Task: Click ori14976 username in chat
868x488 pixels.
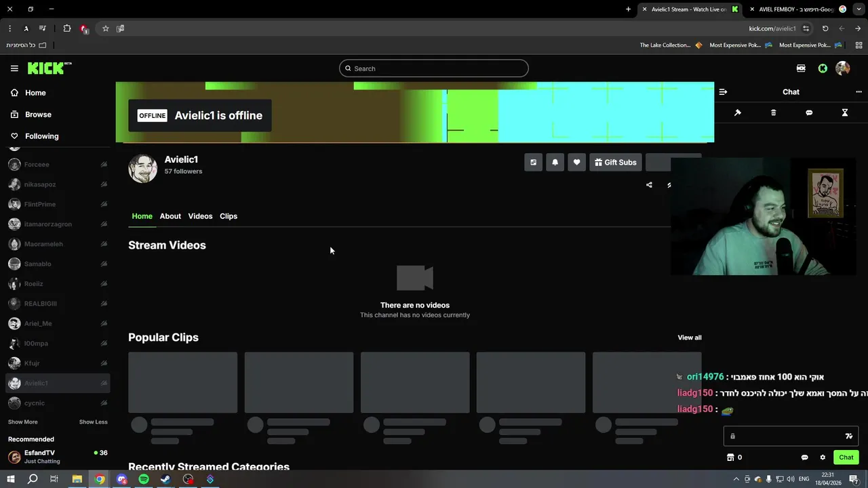Action: [705, 377]
